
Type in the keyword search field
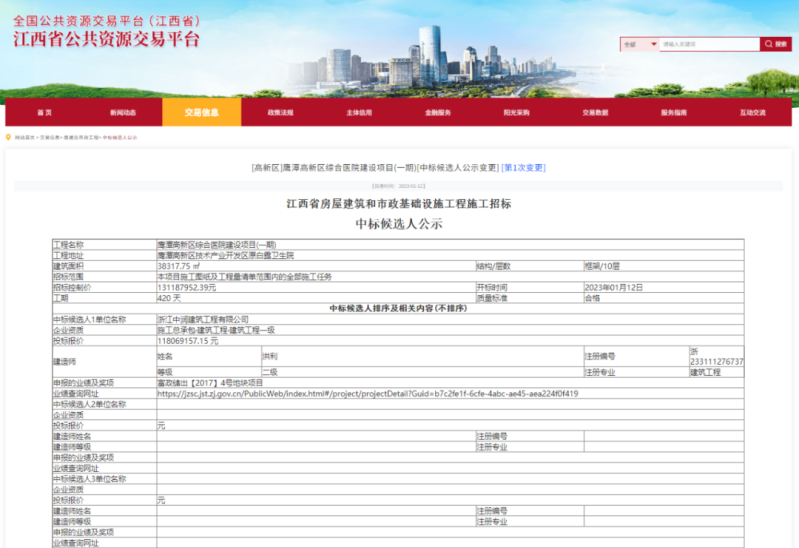click(x=708, y=44)
